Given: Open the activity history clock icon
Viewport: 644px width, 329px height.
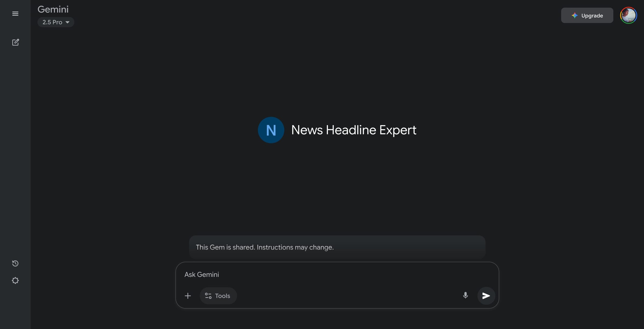Looking at the screenshot, I should click(15, 263).
